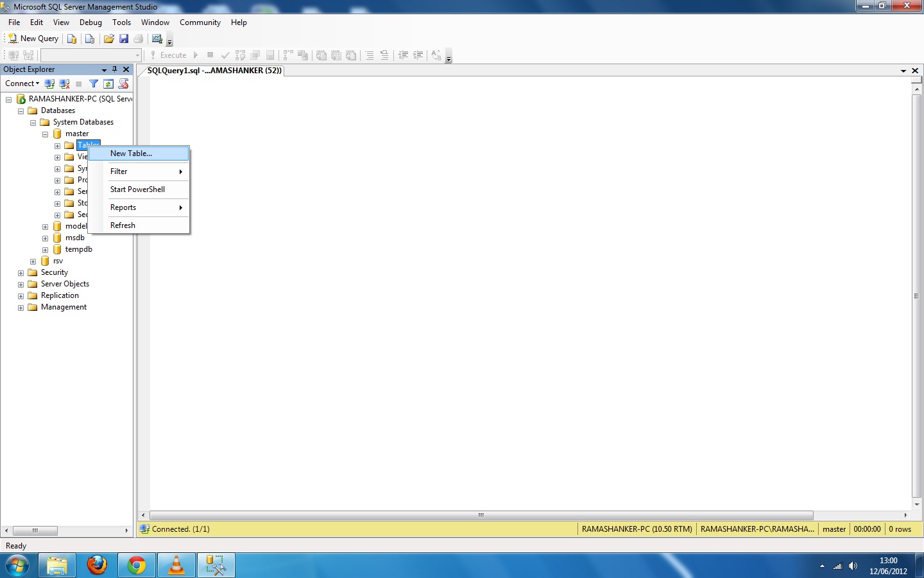
Task: Open the Object Explorer window position arrow
Action: coord(104,69)
